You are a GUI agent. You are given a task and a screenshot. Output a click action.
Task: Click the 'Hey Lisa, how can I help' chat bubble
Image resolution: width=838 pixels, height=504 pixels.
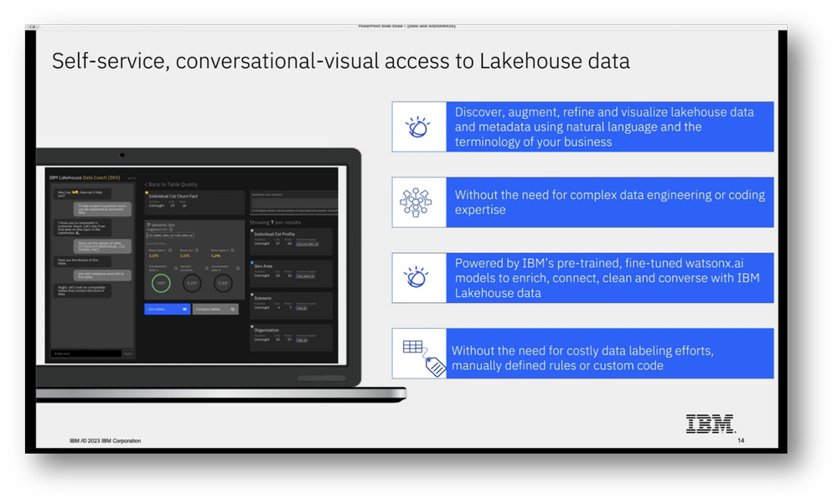[82, 193]
